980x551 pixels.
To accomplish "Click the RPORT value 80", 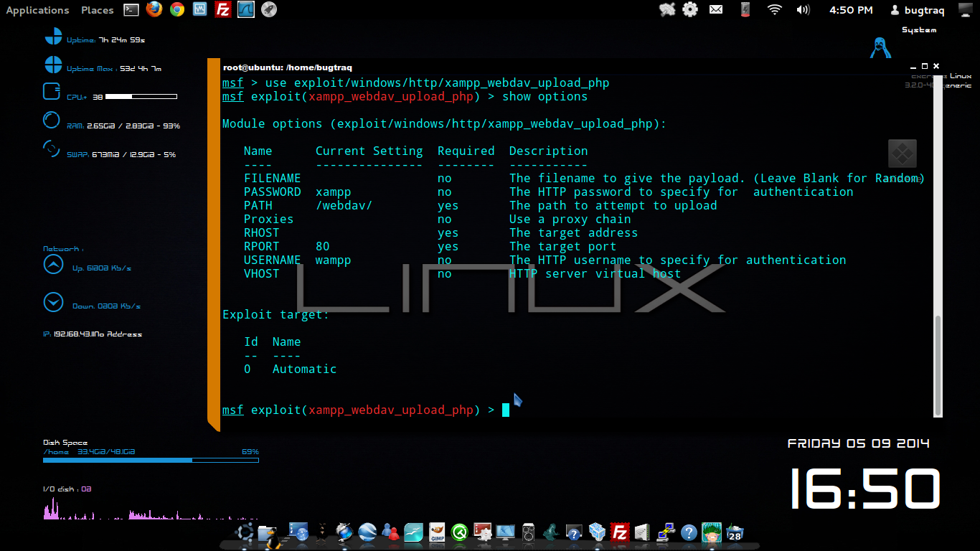I will pyautogui.click(x=323, y=246).
